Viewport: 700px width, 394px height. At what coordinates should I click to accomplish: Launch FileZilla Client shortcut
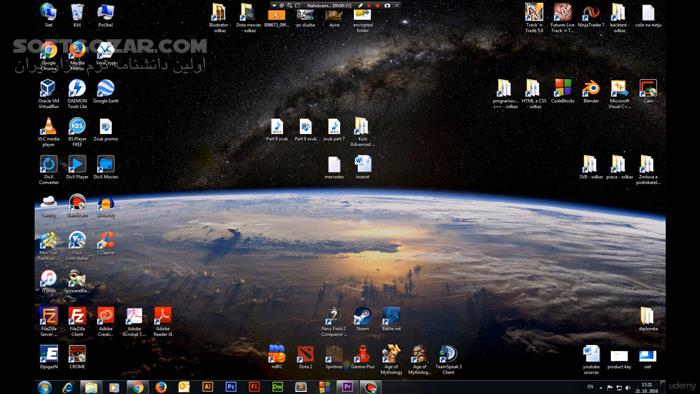coord(77,321)
